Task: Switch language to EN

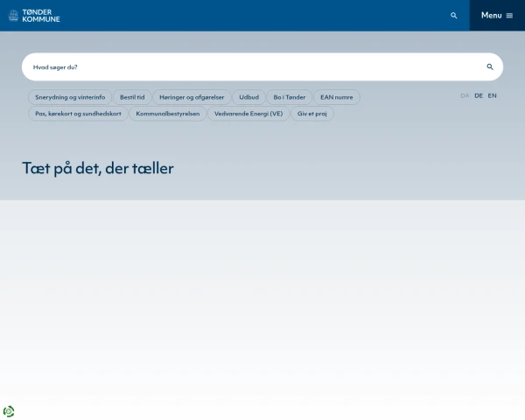Action: click(493, 95)
